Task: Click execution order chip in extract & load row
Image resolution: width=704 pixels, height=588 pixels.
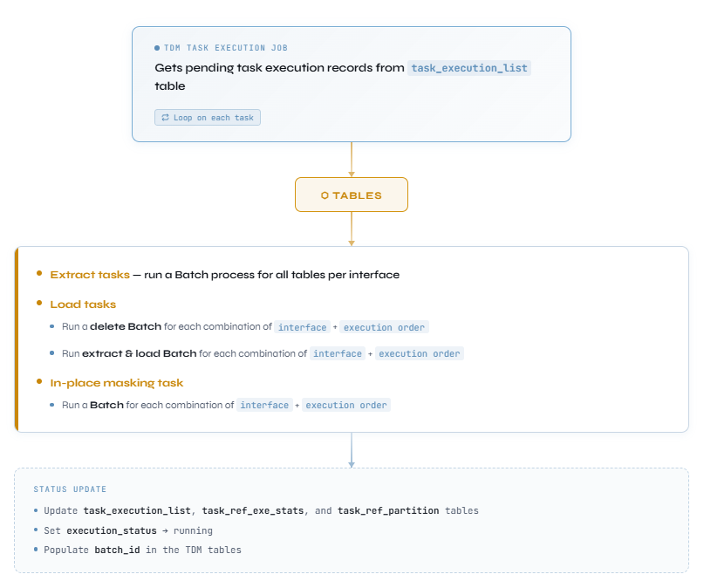Action: point(420,354)
